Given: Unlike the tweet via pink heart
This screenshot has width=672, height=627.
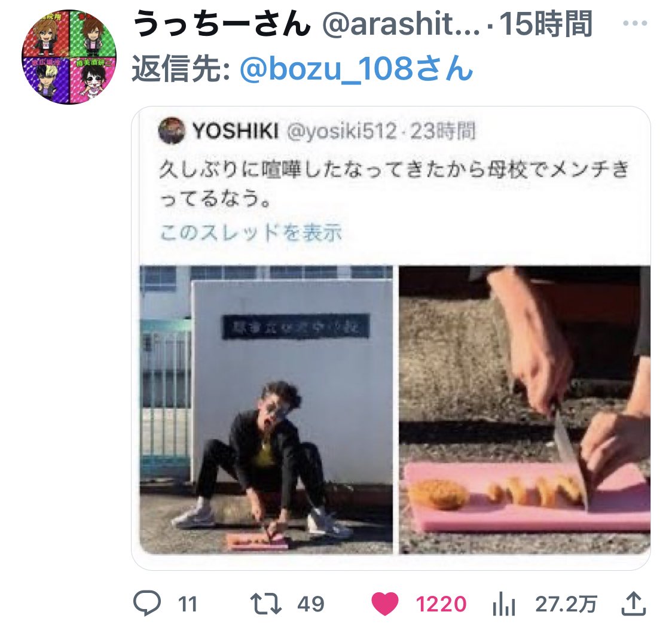Looking at the screenshot, I should pos(384,604).
